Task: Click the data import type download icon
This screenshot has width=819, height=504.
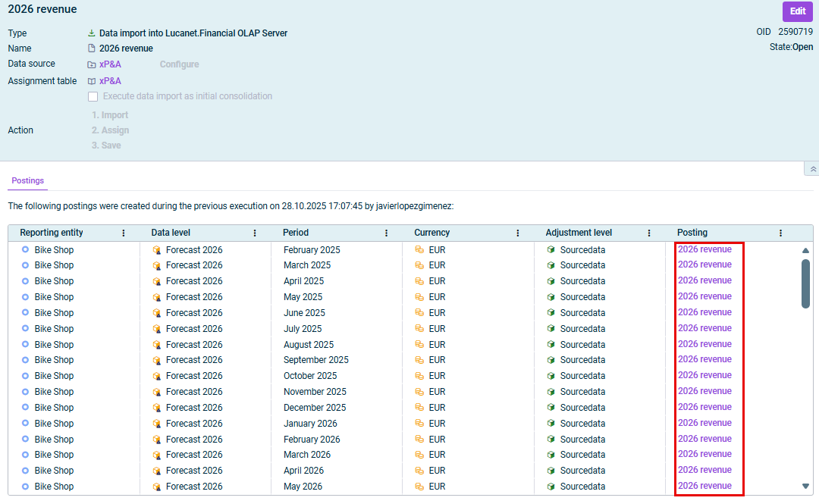Action: click(x=92, y=33)
